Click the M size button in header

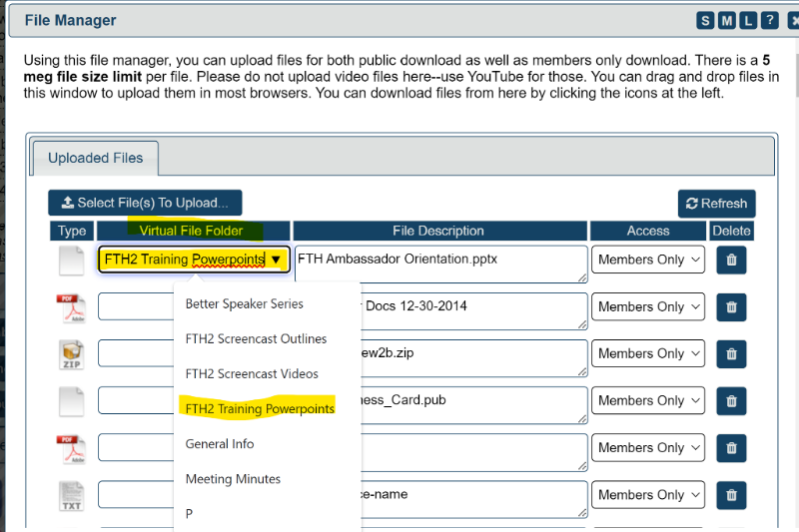pos(726,20)
